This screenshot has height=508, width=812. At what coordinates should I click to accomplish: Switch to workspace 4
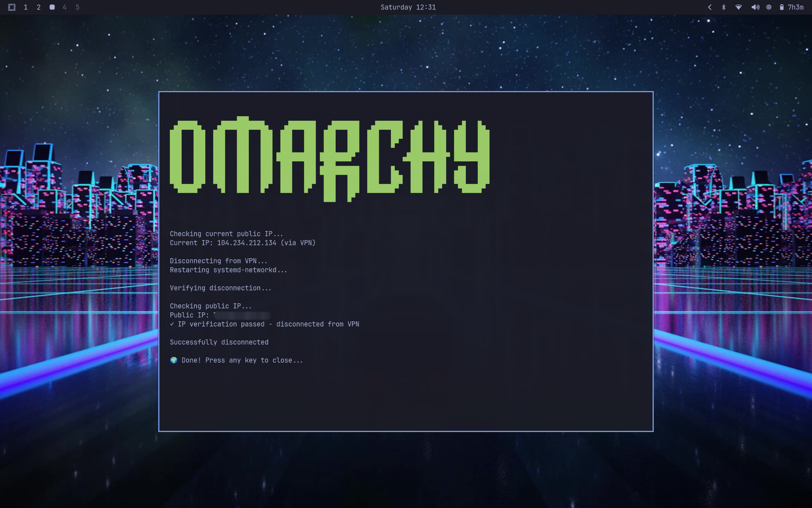pos(65,7)
